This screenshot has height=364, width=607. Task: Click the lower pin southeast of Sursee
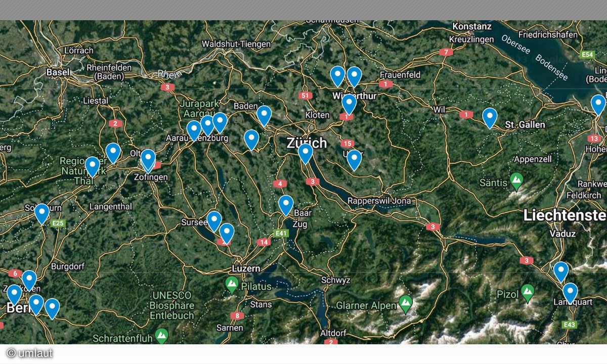(x=227, y=233)
